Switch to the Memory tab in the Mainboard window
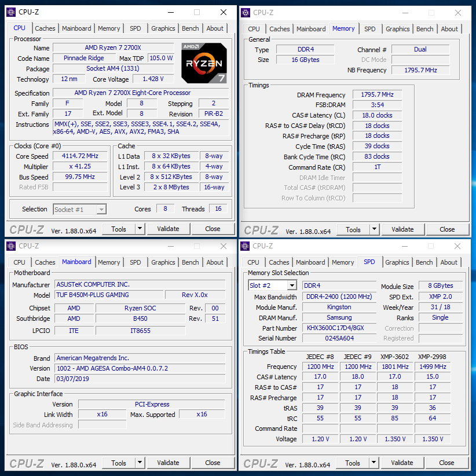Viewport: 476px width, 476px height. coord(109,262)
